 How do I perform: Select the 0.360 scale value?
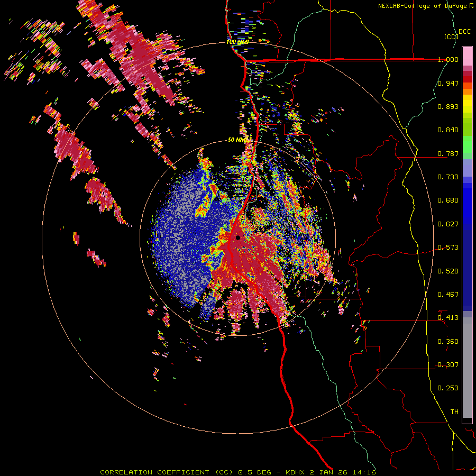pos(448,342)
